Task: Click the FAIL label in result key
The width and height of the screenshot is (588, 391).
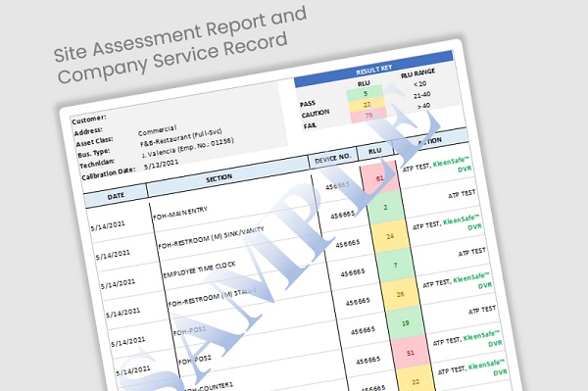Action: pyautogui.click(x=310, y=125)
